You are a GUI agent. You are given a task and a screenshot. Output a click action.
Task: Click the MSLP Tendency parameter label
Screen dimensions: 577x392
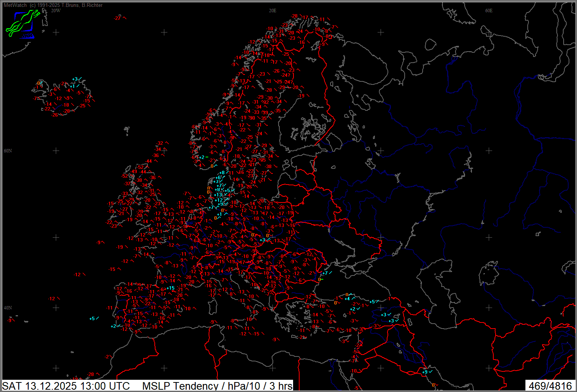click(x=217, y=386)
